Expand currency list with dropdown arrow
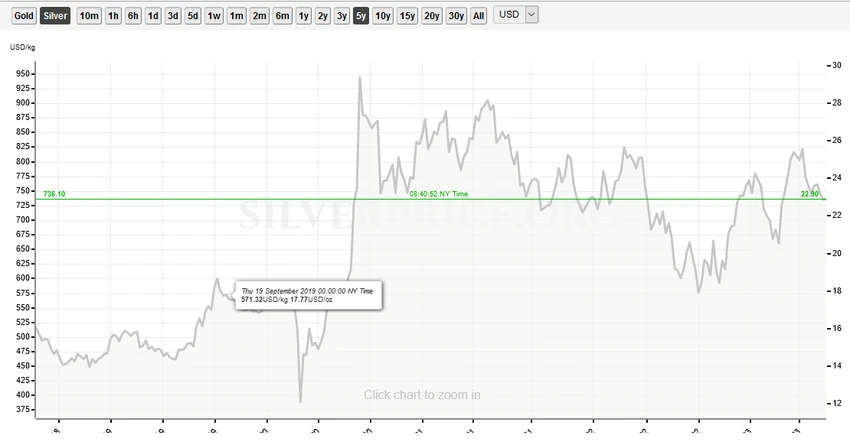This screenshot has height=448, width=850. [x=532, y=15]
